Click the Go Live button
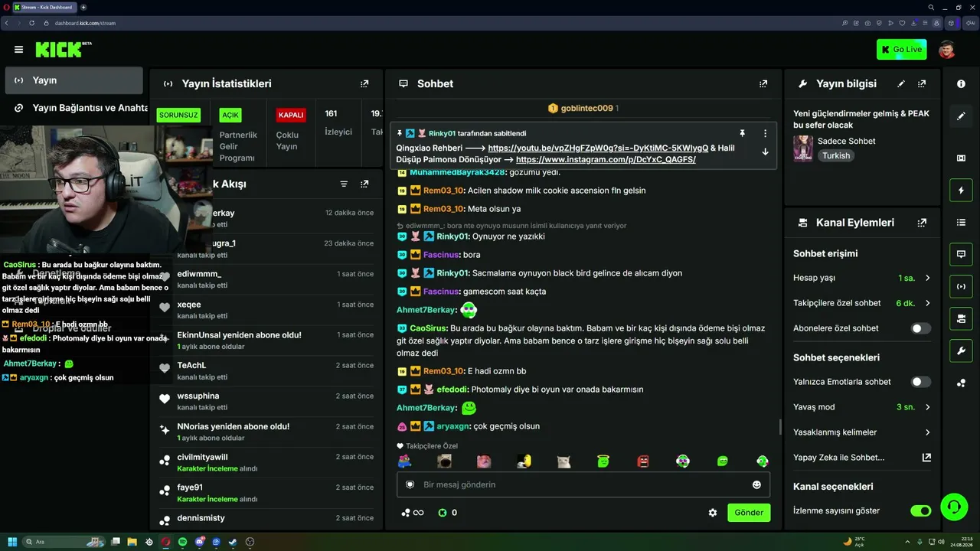Image resolution: width=980 pixels, height=551 pixels. point(902,50)
